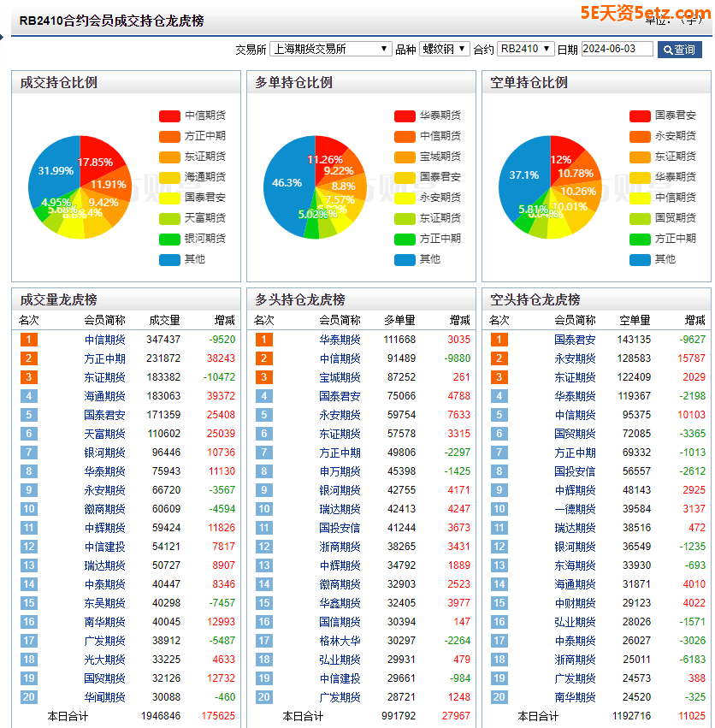Image resolution: width=715 pixels, height=728 pixels.
Task: Open 申万期货 link in 多头持仓龙虎榜
Action: [340, 471]
